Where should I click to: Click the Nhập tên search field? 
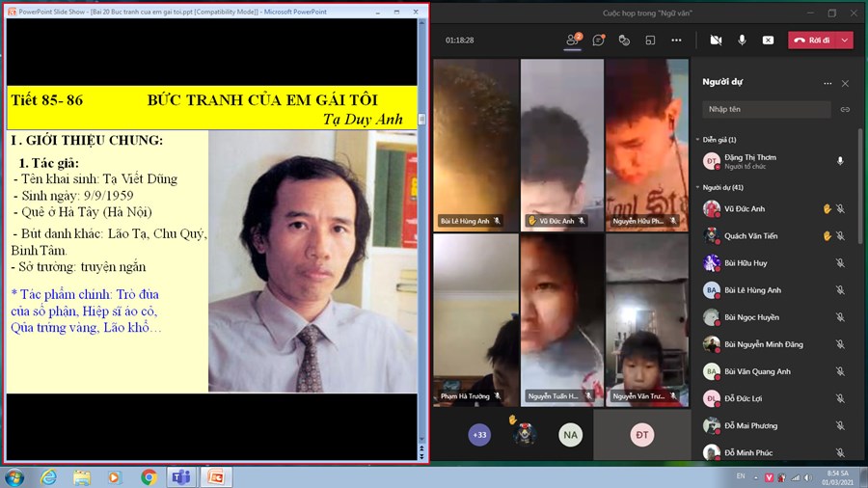[x=766, y=110]
